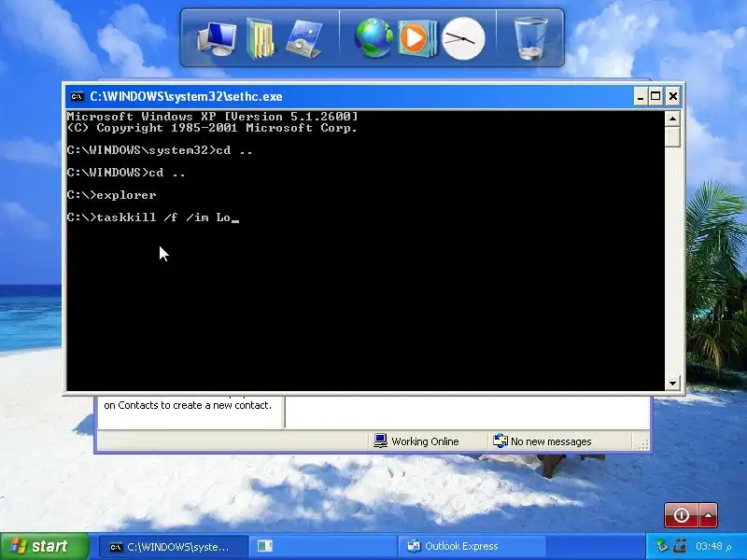Click the Working Online computer icon
Image resolution: width=747 pixels, height=560 pixels.
pos(380,441)
